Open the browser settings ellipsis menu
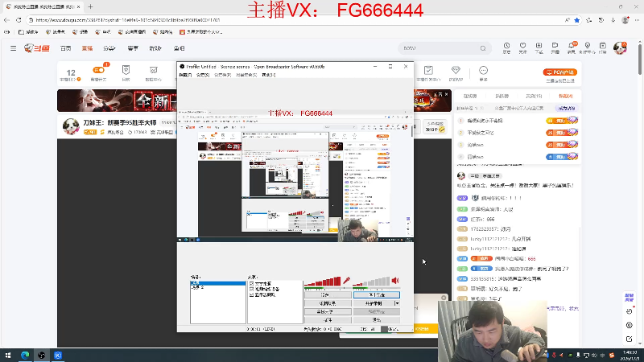The width and height of the screenshot is (644, 362). [637, 19]
